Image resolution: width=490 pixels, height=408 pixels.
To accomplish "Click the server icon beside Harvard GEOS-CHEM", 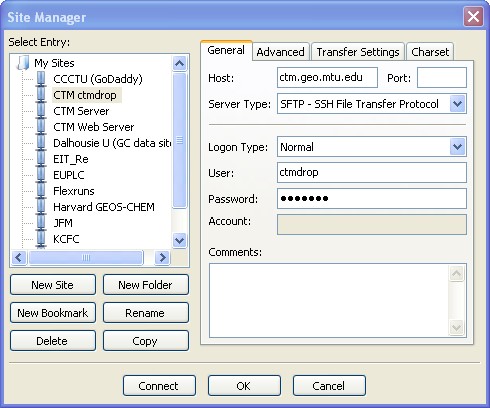I will [x=41, y=207].
